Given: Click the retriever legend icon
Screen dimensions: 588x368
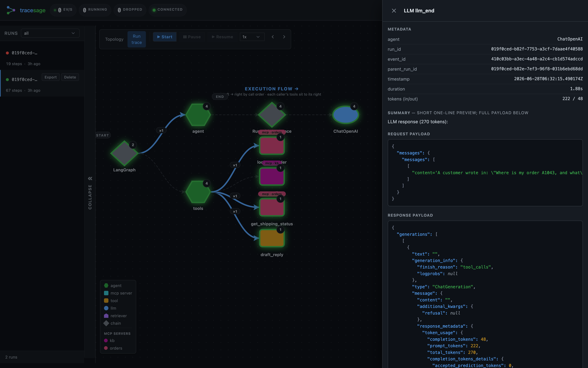Looking at the screenshot, I should point(106,316).
